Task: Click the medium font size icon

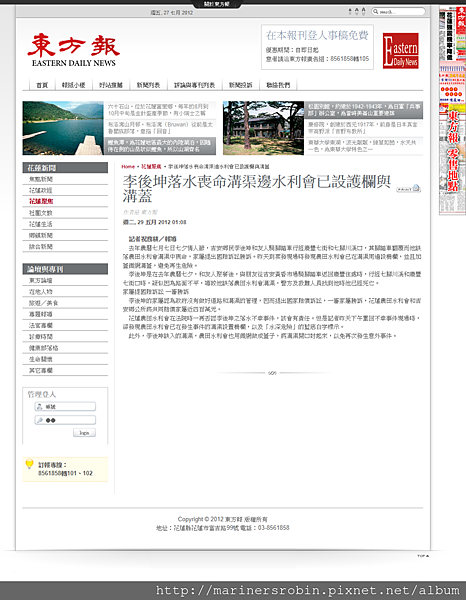Action: click(x=357, y=11)
